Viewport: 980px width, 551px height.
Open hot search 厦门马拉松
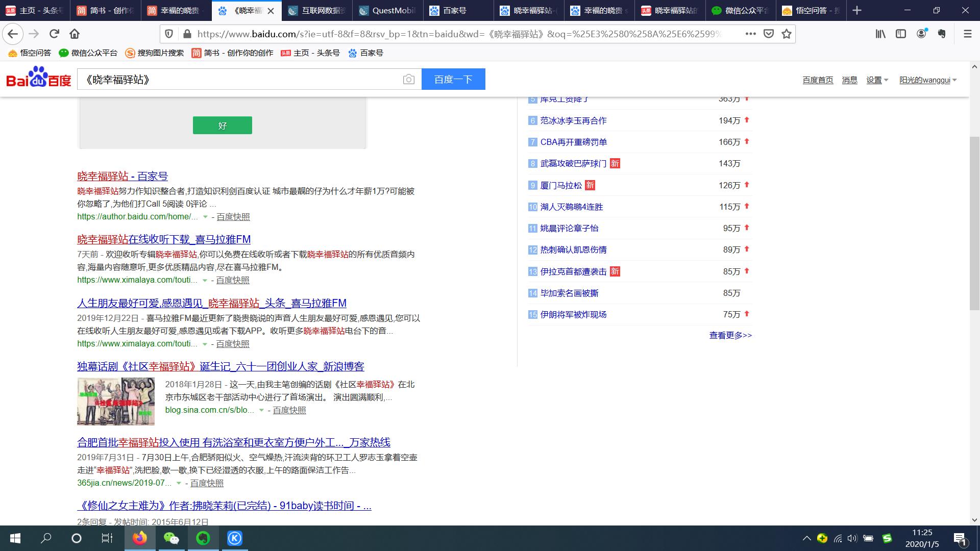click(561, 186)
